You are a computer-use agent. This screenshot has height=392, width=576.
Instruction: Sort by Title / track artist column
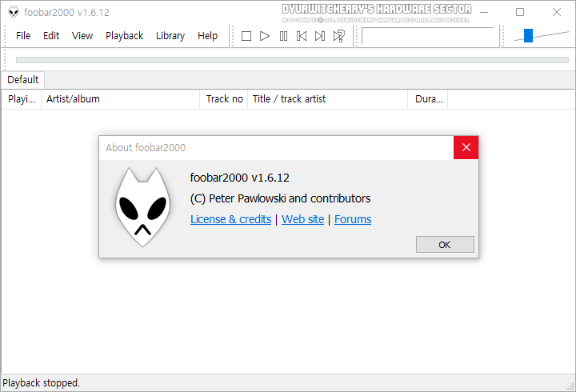pos(328,99)
